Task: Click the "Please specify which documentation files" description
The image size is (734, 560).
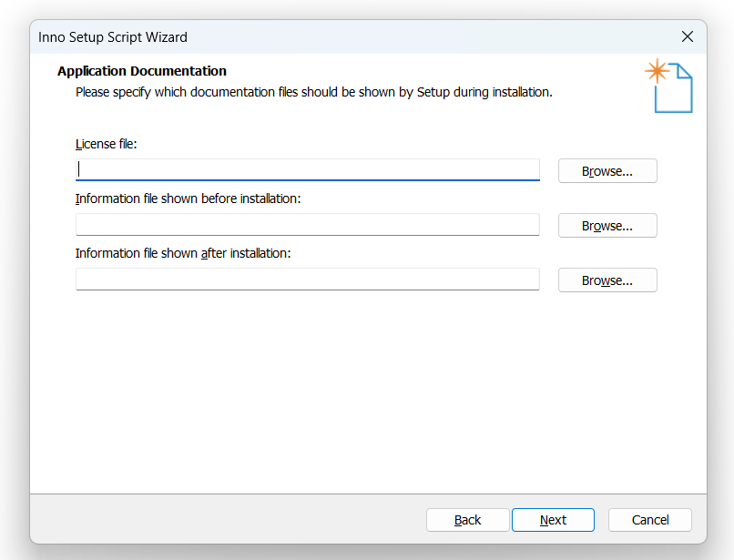Action: pyautogui.click(x=314, y=92)
